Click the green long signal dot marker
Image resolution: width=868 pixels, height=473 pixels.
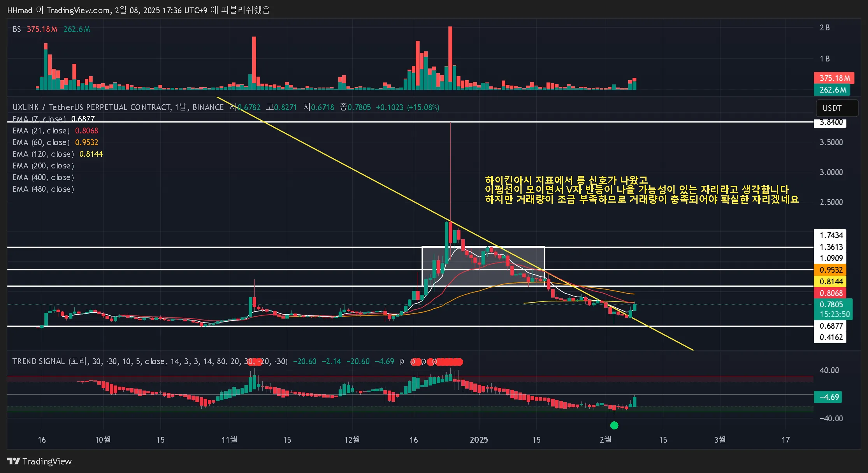pos(614,426)
